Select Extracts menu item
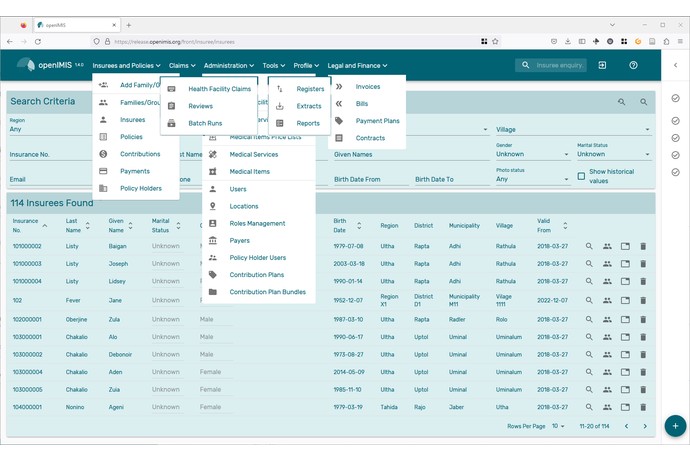 (x=299, y=106)
